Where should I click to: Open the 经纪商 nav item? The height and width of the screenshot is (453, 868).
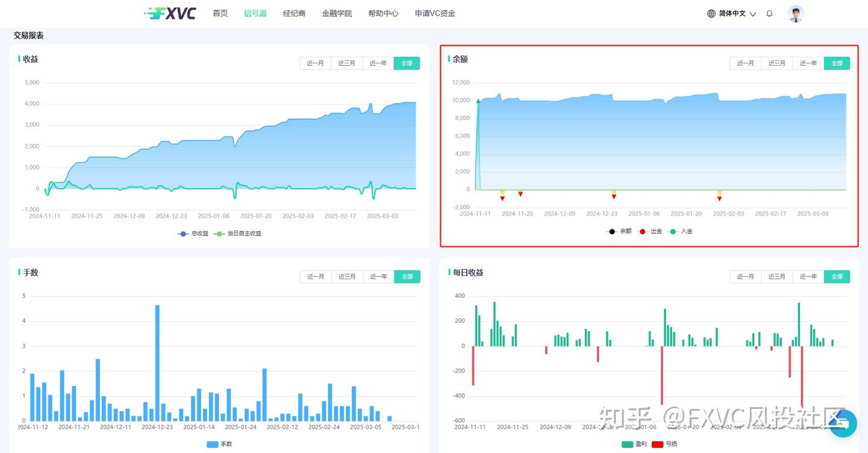click(x=294, y=13)
